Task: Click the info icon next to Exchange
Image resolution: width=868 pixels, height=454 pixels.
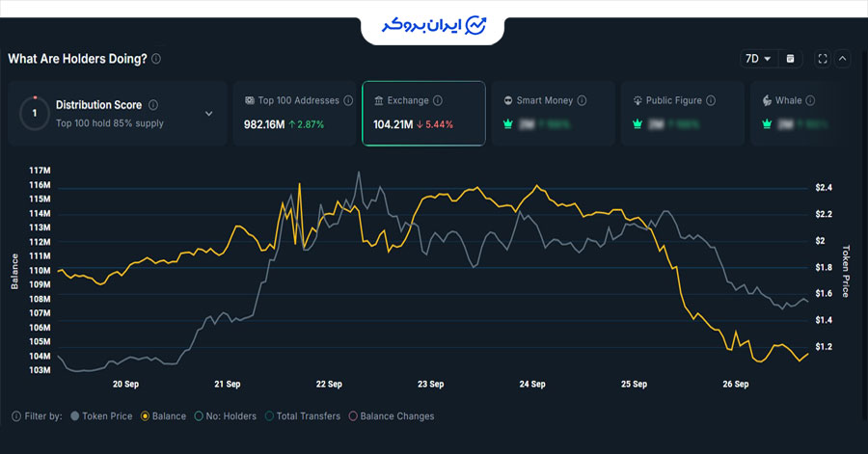Action: (438, 100)
